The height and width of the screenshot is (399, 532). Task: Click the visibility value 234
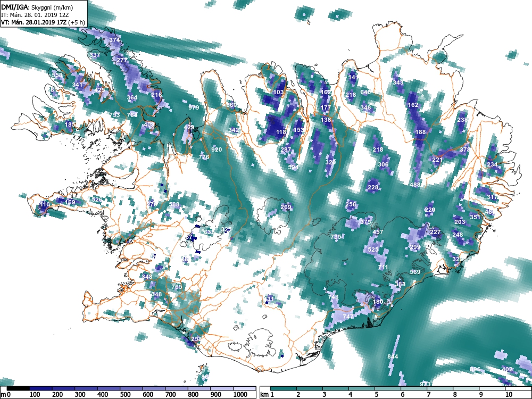click(492, 164)
